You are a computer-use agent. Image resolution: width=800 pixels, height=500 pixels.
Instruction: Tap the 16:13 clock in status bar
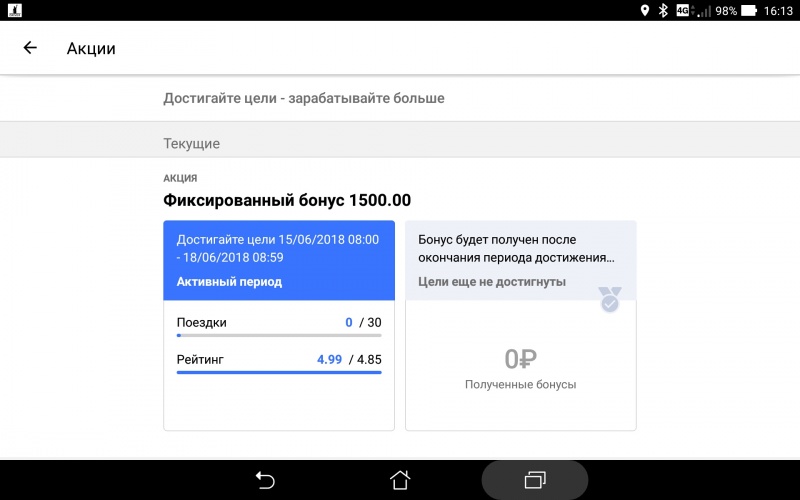(778, 11)
